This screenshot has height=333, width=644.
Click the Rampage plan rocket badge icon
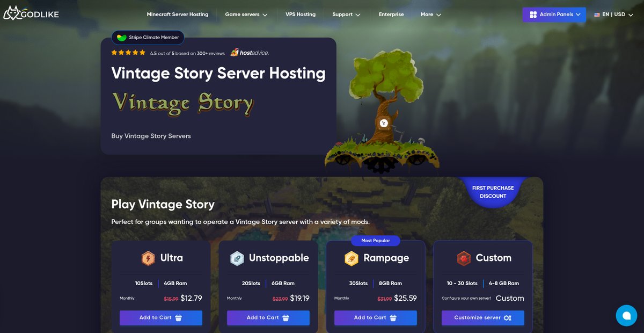(x=351, y=258)
